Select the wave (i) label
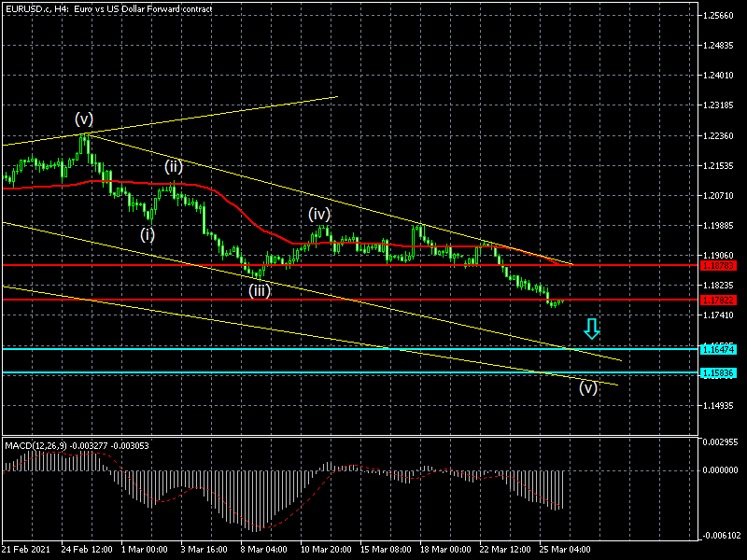 [148, 234]
